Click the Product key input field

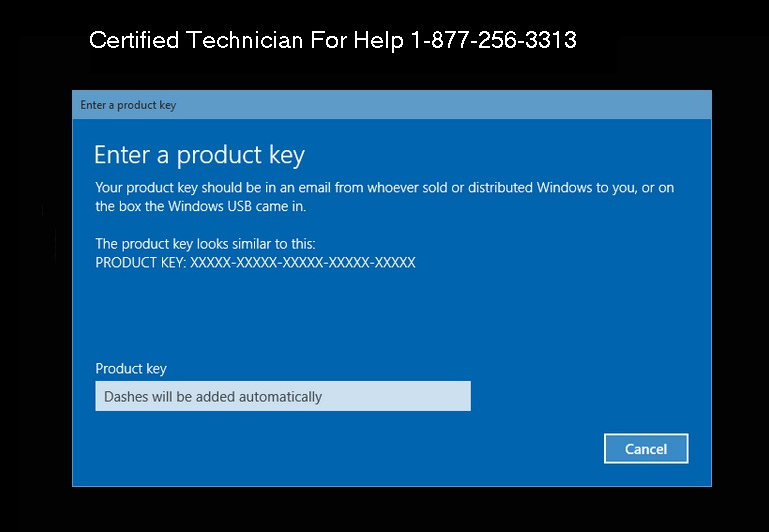pos(282,396)
